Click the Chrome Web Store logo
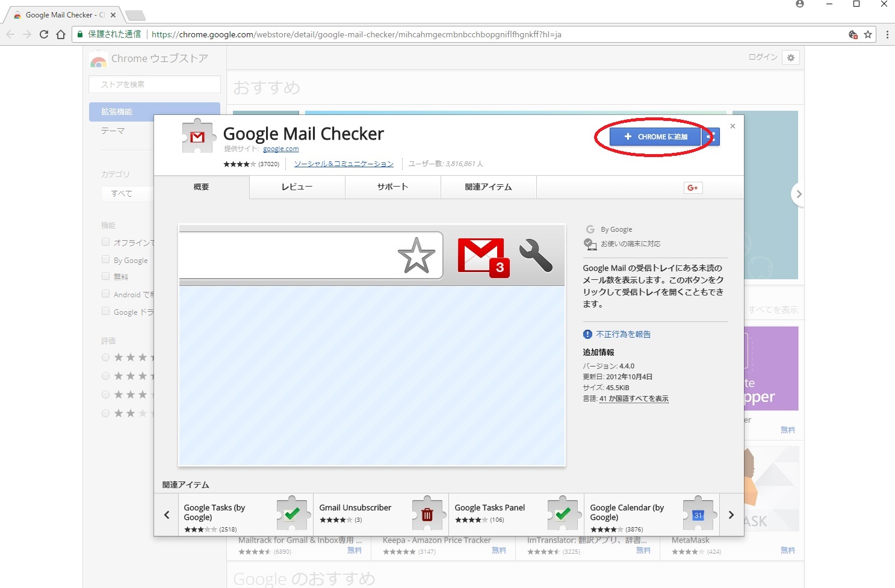 click(98, 60)
